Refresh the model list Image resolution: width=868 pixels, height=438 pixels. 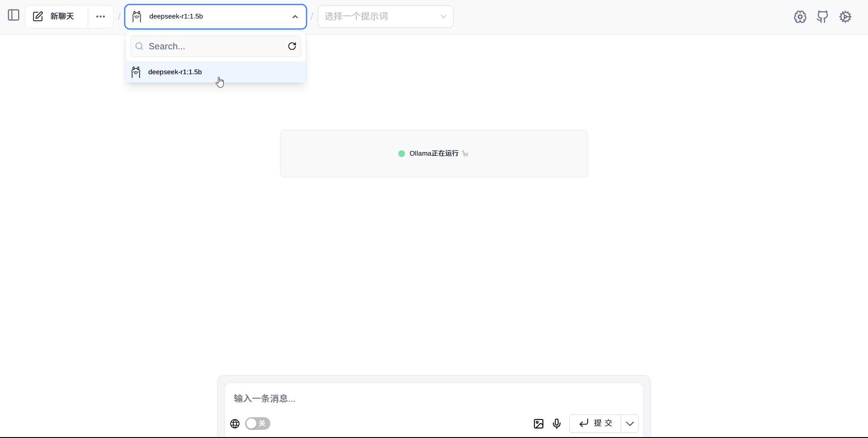coord(292,46)
